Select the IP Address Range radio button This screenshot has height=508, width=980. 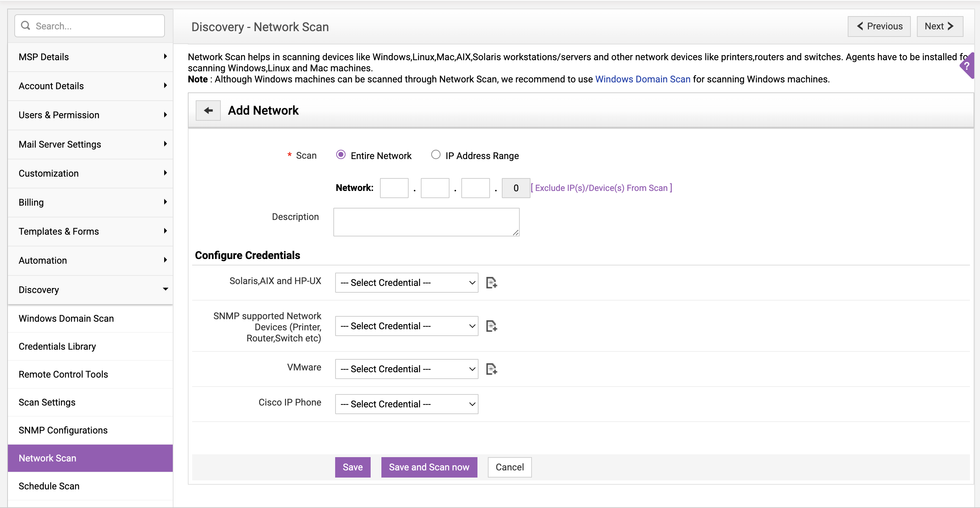pos(435,155)
